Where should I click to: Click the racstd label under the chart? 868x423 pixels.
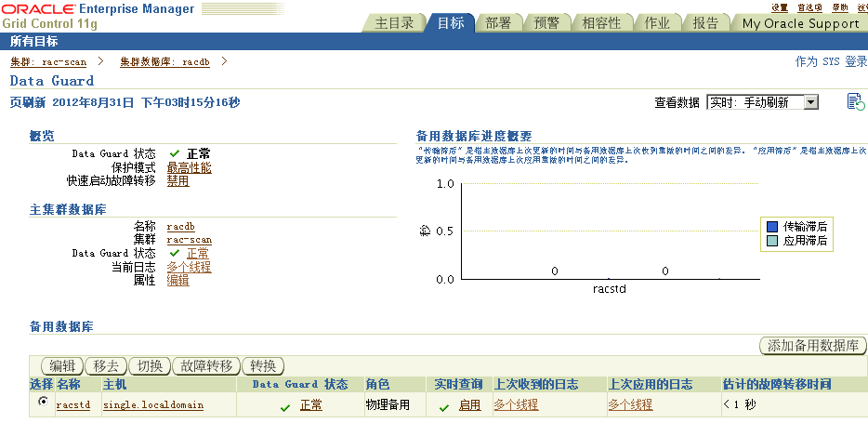(x=610, y=289)
